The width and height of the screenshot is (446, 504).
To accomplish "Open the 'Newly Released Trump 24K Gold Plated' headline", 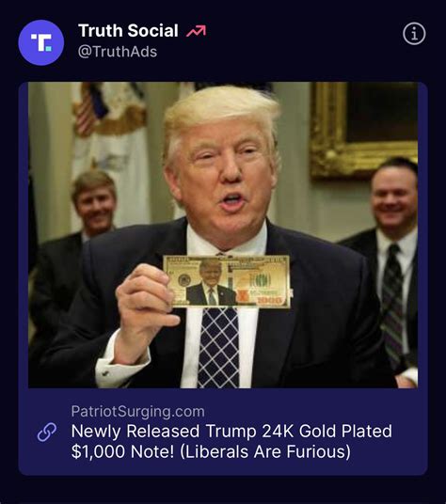I will [231, 431].
